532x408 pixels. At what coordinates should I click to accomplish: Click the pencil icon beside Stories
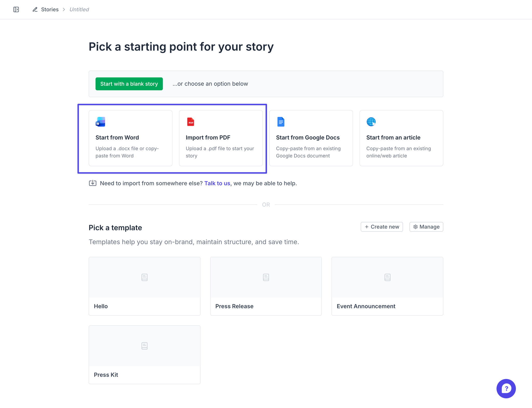(x=35, y=10)
